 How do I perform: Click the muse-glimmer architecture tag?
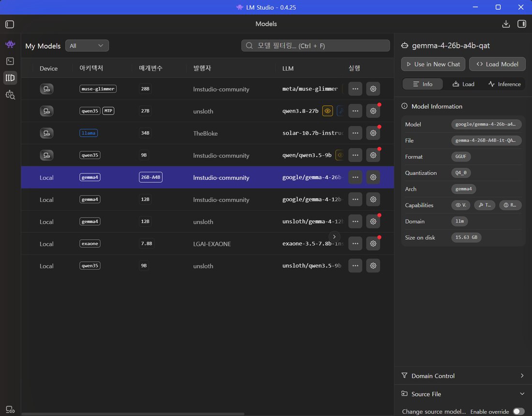[x=98, y=89]
